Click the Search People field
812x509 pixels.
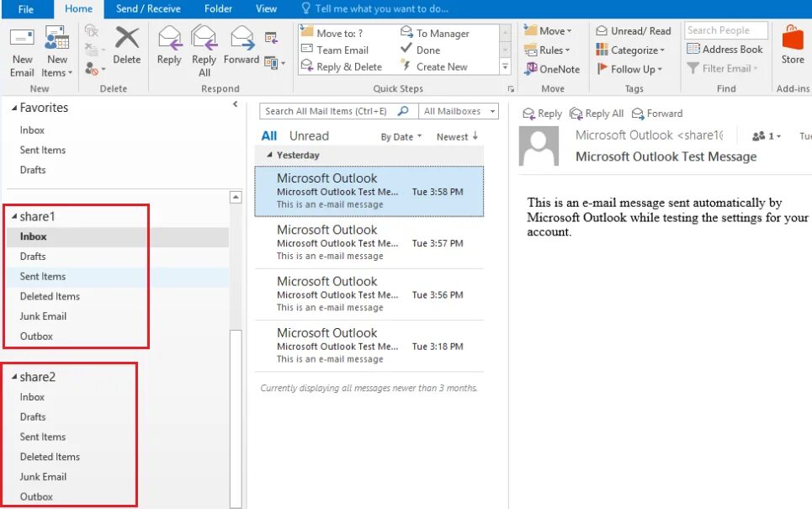726,30
